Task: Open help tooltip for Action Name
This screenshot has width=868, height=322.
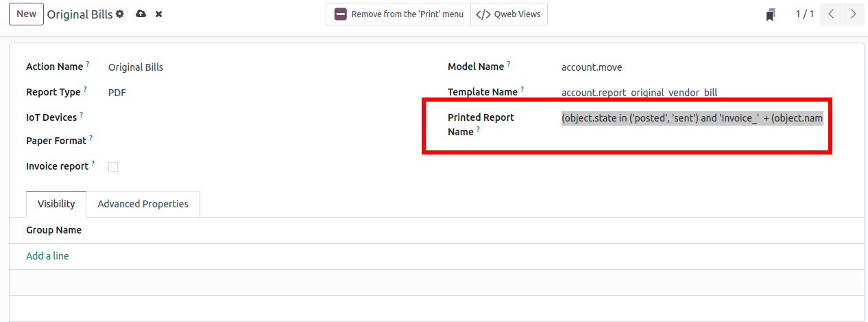Action: 88,65
